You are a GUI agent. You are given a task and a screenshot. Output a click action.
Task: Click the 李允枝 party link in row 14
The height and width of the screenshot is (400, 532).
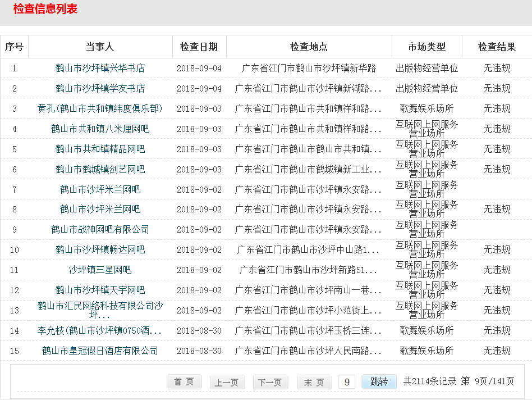coord(100,330)
